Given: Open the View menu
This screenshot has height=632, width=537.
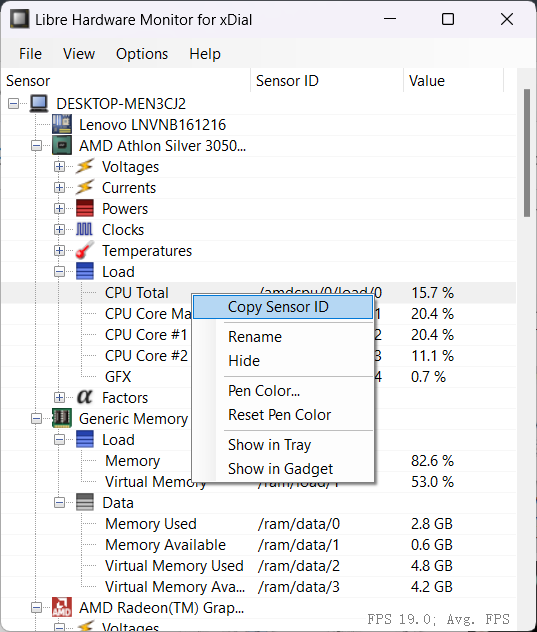Looking at the screenshot, I should click(x=79, y=54).
